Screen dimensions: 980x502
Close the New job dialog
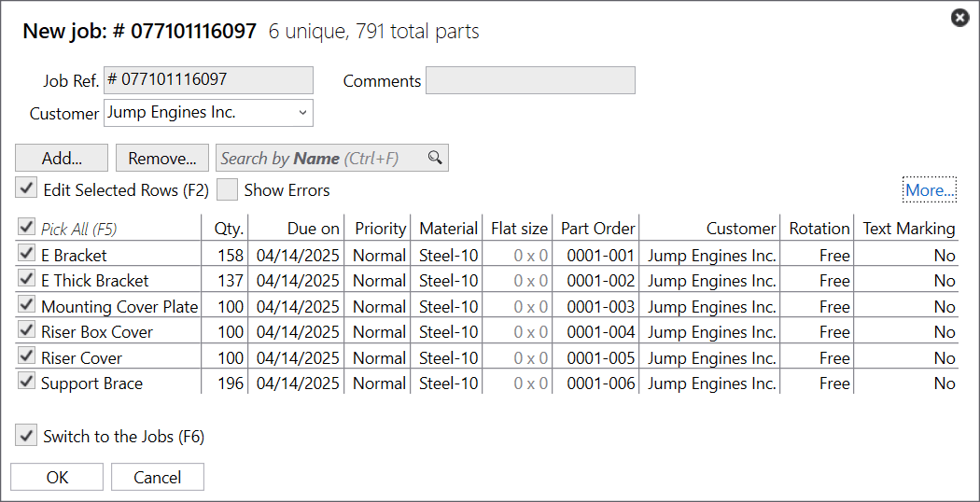click(x=960, y=18)
